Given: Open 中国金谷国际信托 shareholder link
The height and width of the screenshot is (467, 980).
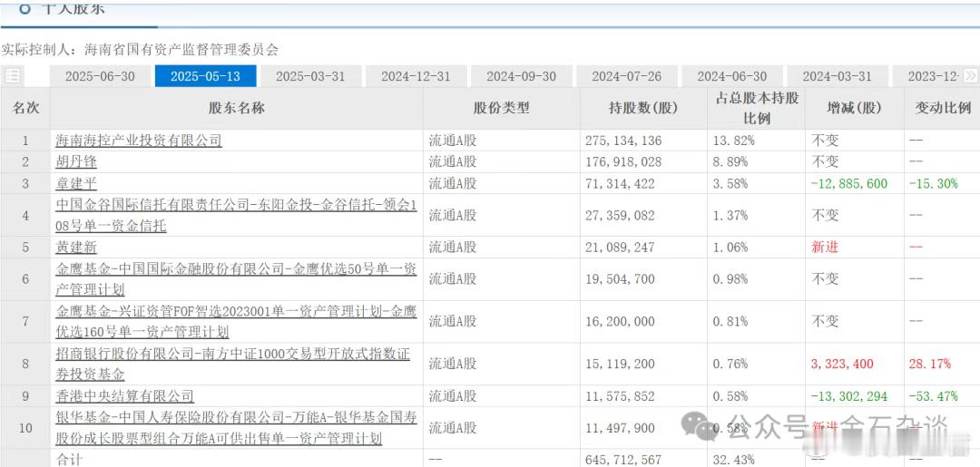Looking at the screenshot, I should click(x=236, y=216).
